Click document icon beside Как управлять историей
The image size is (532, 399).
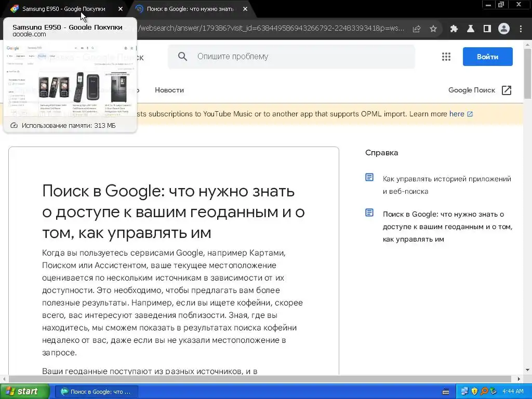[369, 178]
